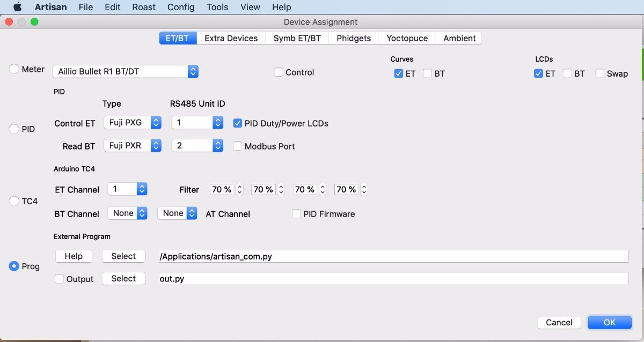The height and width of the screenshot is (342, 644).
Task: Open the Apple menu
Action: click(17, 7)
